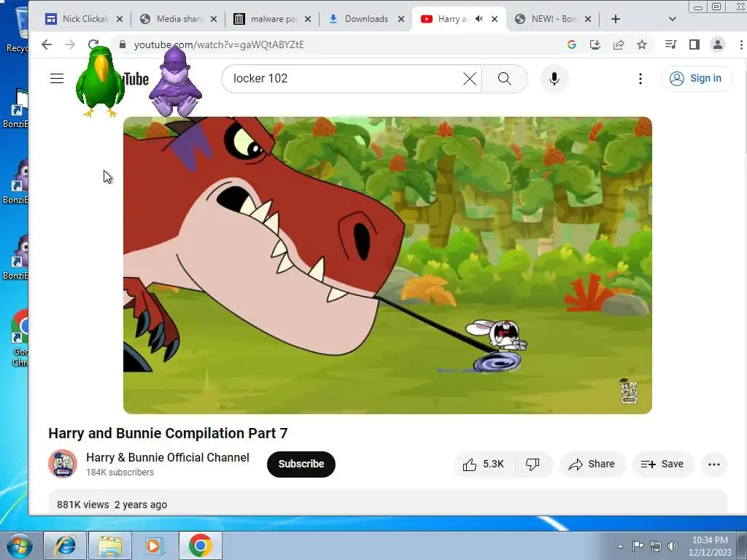The height and width of the screenshot is (560, 747).
Task: Bookmark this page with the star
Action: coord(642,44)
